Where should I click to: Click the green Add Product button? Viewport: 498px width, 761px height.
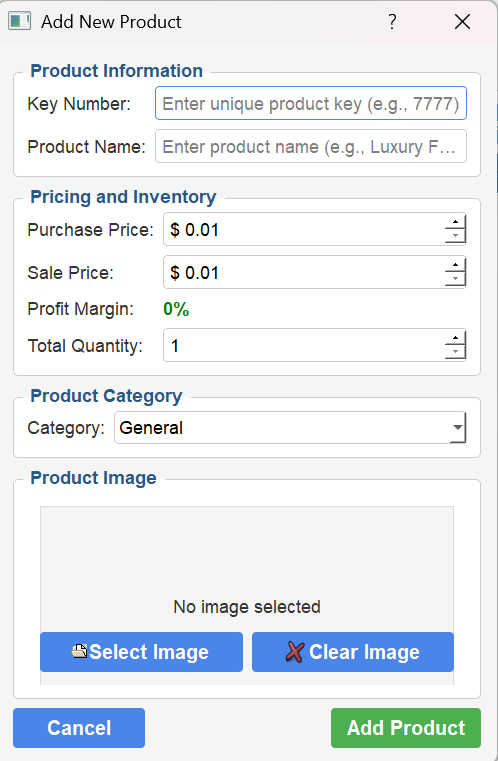[x=406, y=728]
